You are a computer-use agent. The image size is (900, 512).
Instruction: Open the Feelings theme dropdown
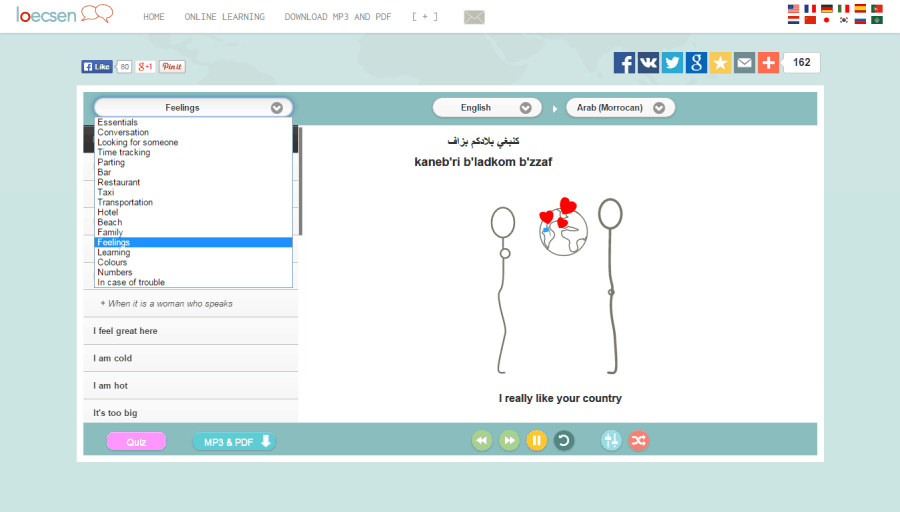click(x=193, y=107)
